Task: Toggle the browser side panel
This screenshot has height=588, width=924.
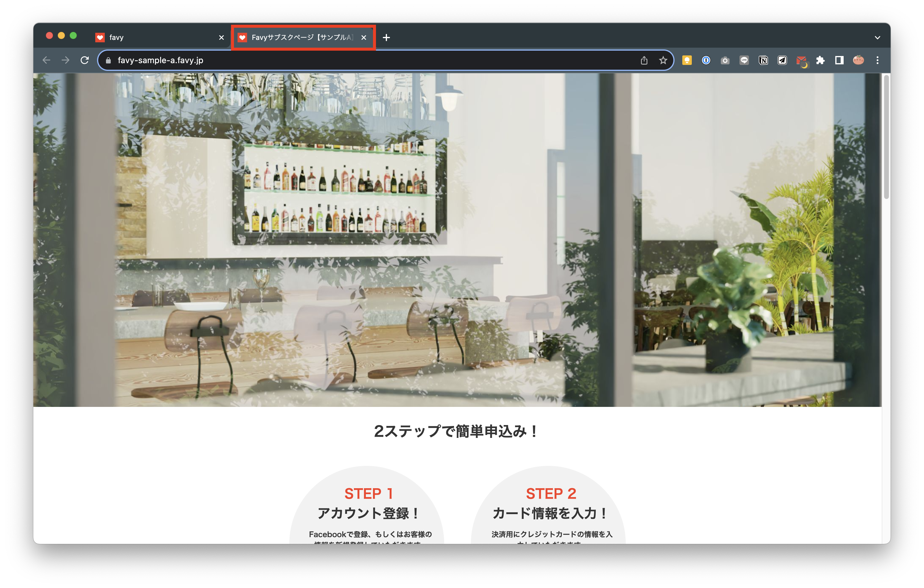Action: [x=839, y=60]
